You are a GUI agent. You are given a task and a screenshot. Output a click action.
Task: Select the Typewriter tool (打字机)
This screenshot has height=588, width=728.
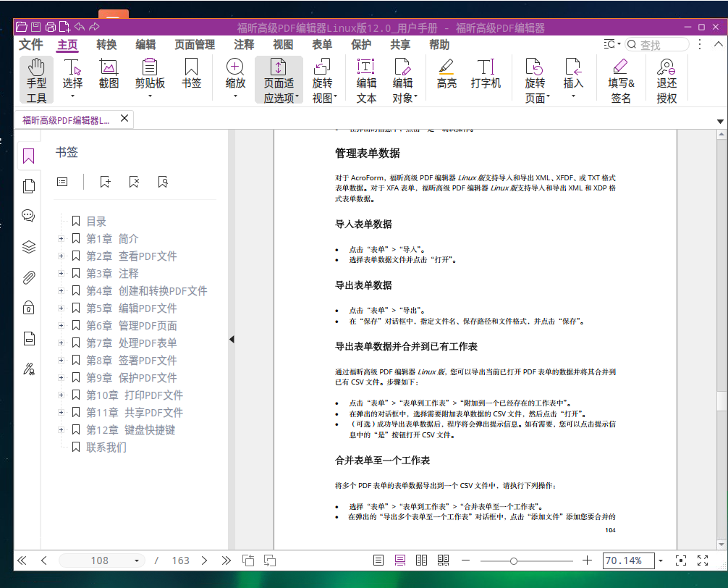click(x=486, y=75)
